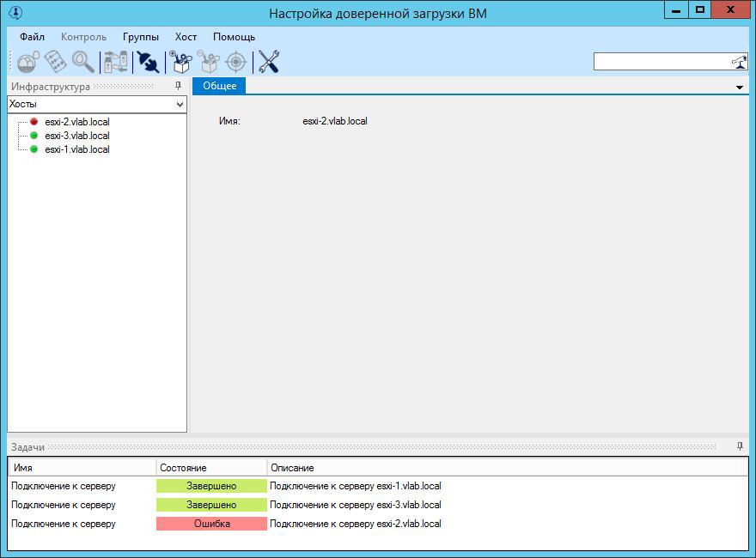756x558 pixels.
Task: Open the tab list dropdown arrow
Action: 740,88
